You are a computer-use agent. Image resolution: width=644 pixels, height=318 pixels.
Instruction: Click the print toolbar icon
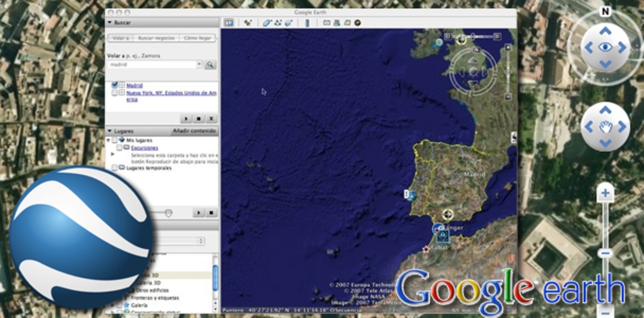pos(336,23)
